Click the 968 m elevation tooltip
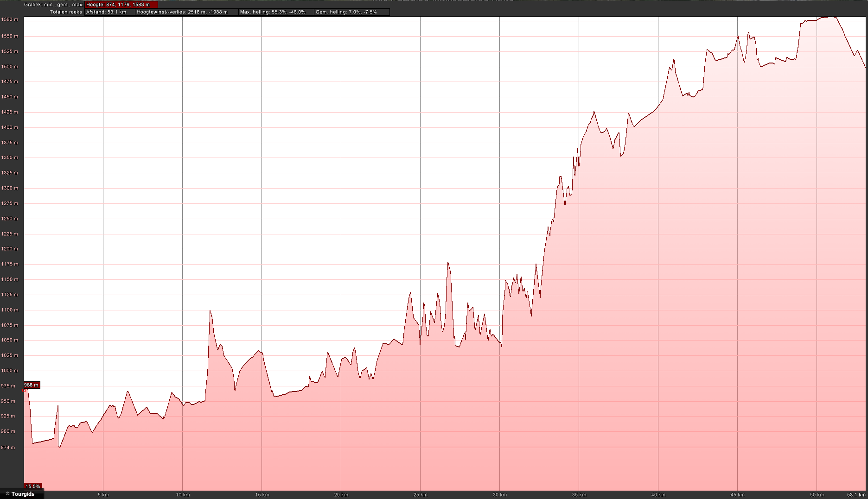Viewport: 868px width, 499px height. tap(32, 385)
